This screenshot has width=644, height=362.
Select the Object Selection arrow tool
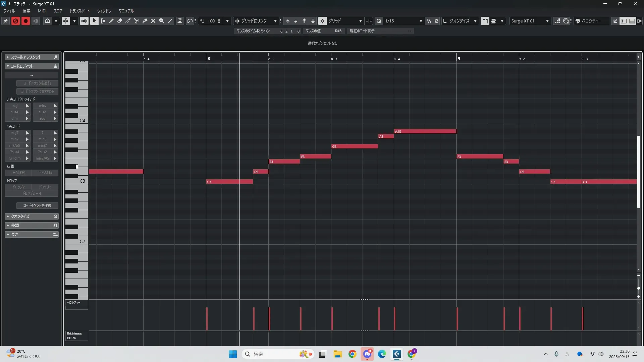coord(94,21)
